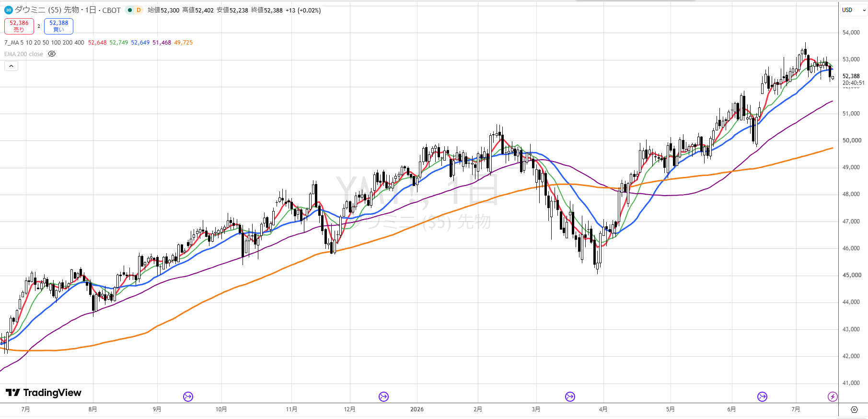Click the rollover marker near mid-December
Image resolution: width=868 pixels, height=419 pixels.
click(383, 396)
